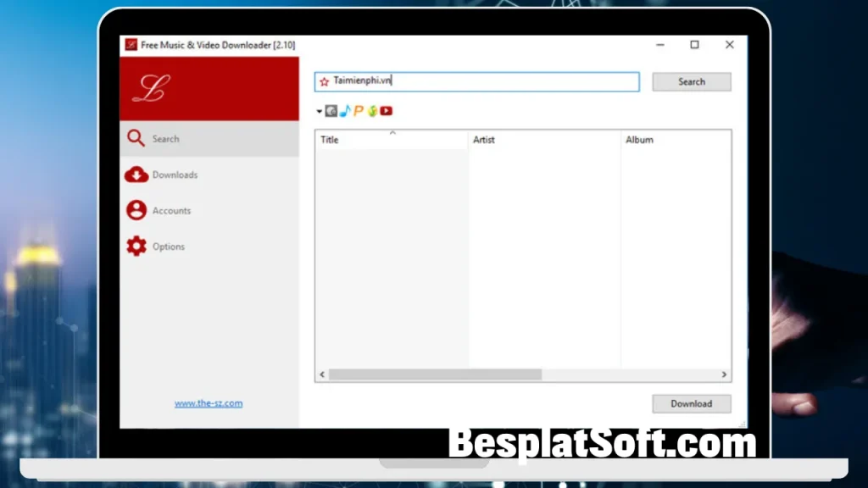Screen dimensions: 868x488
Task: Click the red star favorites icon
Action: pyautogui.click(x=324, y=82)
